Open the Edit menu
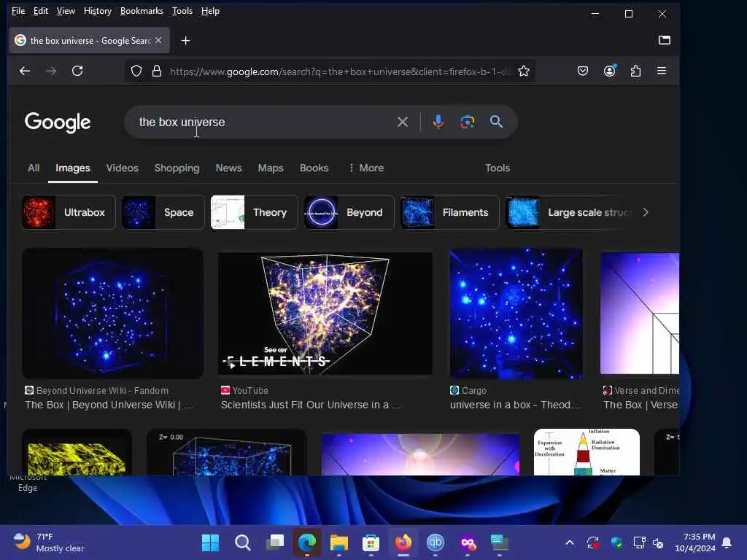The image size is (747, 560). pos(41,11)
